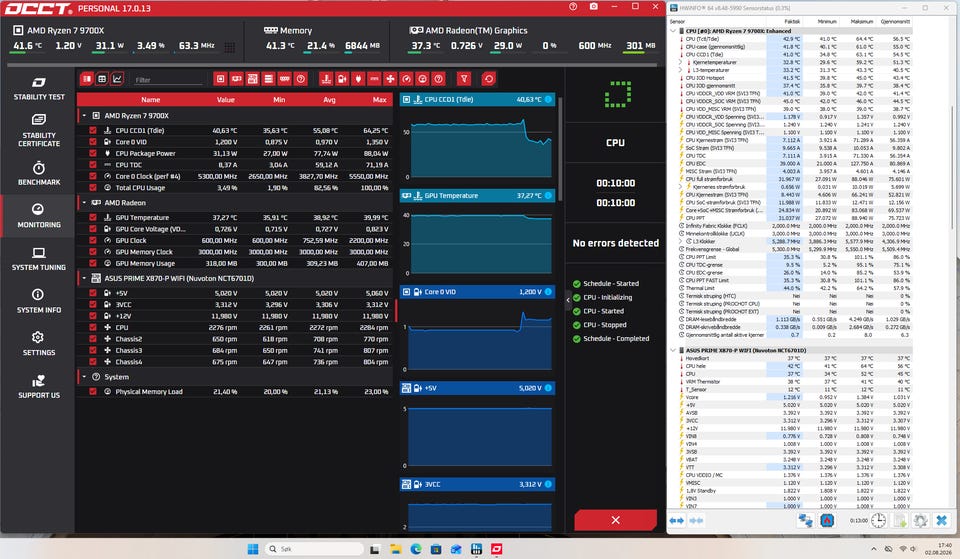Image resolution: width=960 pixels, height=559 pixels.
Task: Switch to table-only view icon
Action: pos(102,79)
